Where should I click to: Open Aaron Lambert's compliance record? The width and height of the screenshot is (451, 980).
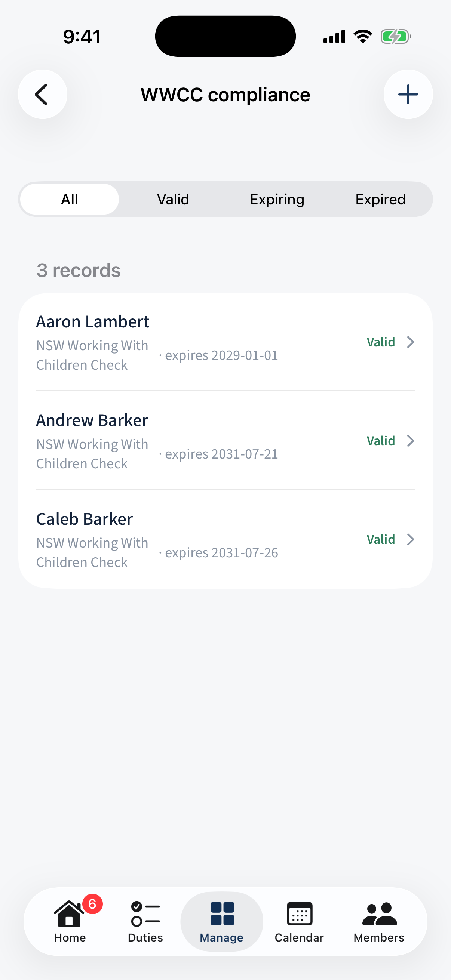[x=225, y=342]
